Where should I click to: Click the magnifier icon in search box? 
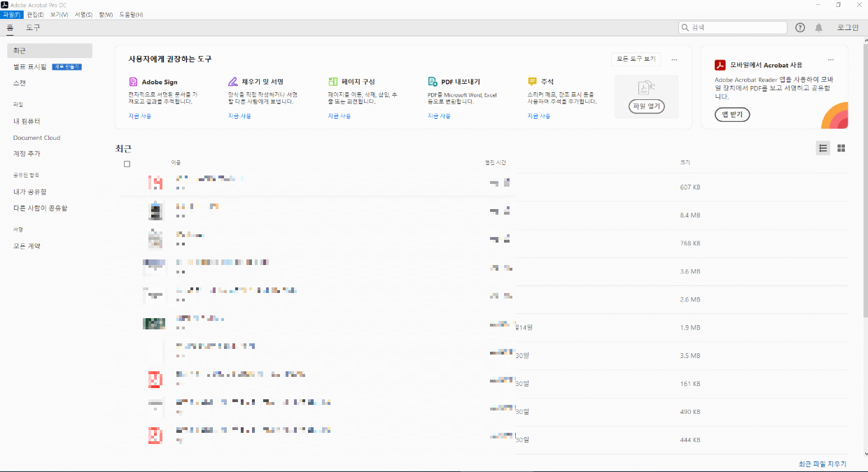pyautogui.click(x=686, y=27)
